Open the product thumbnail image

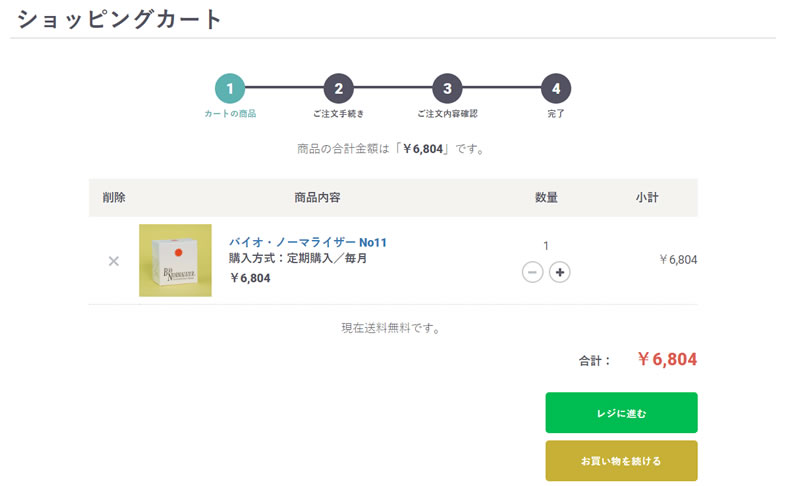pyautogui.click(x=175, y=260)
